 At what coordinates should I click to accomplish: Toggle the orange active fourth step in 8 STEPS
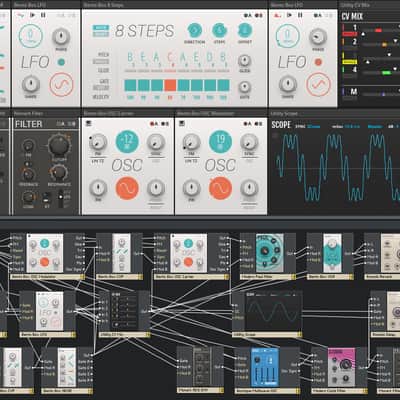point(170,85)
